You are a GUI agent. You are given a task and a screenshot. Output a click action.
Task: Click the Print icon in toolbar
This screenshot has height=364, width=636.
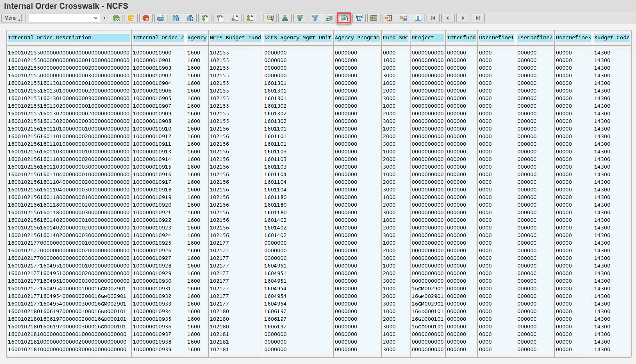161,18
